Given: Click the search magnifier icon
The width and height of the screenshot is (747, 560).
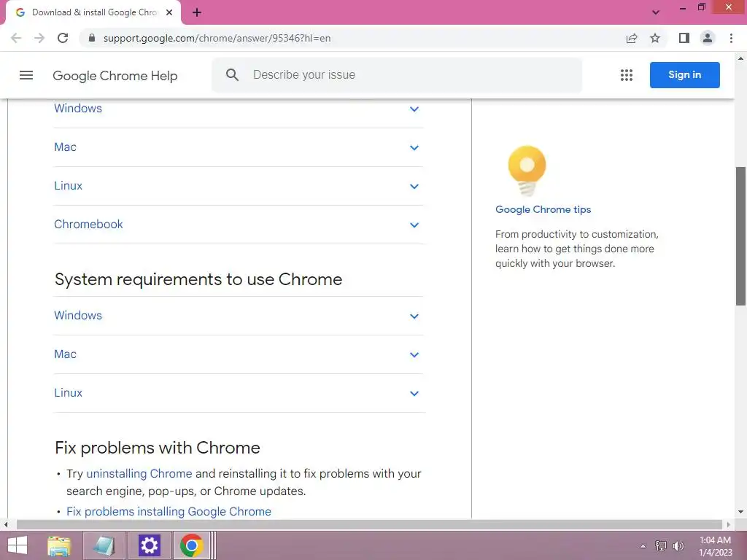Looking at the screenshot, I should click(232, 75).
